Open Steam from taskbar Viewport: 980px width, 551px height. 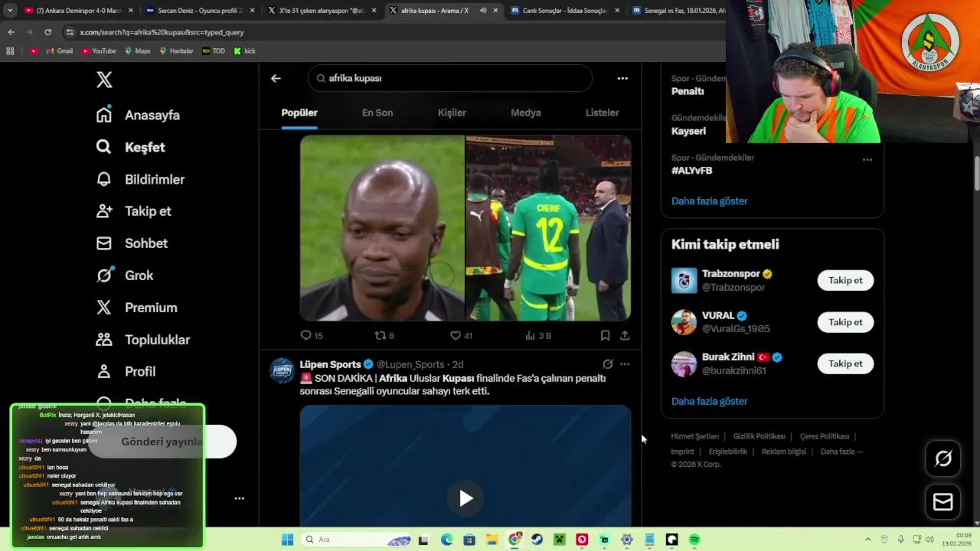click(537, 540)
